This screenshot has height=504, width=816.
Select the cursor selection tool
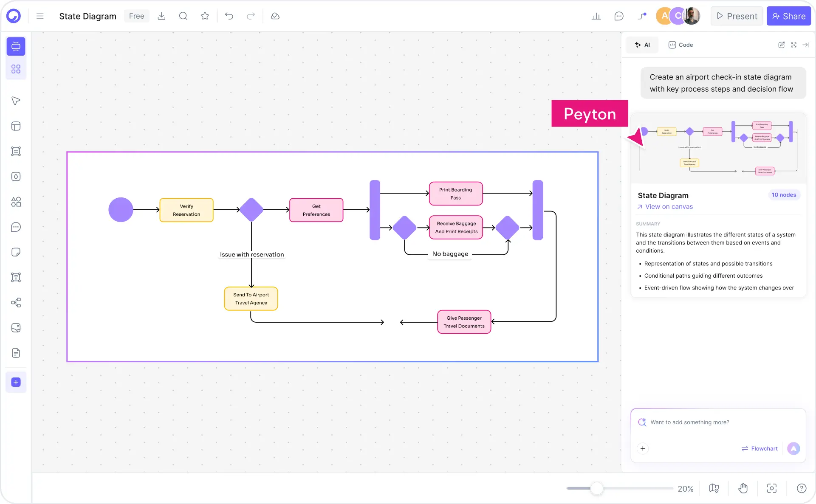point(16,101)
